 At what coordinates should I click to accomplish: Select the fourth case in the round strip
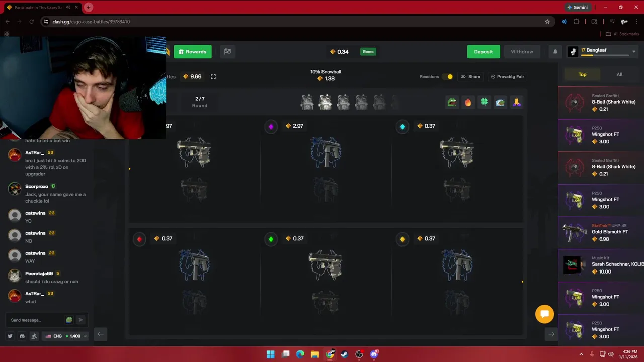coord(361,102)
